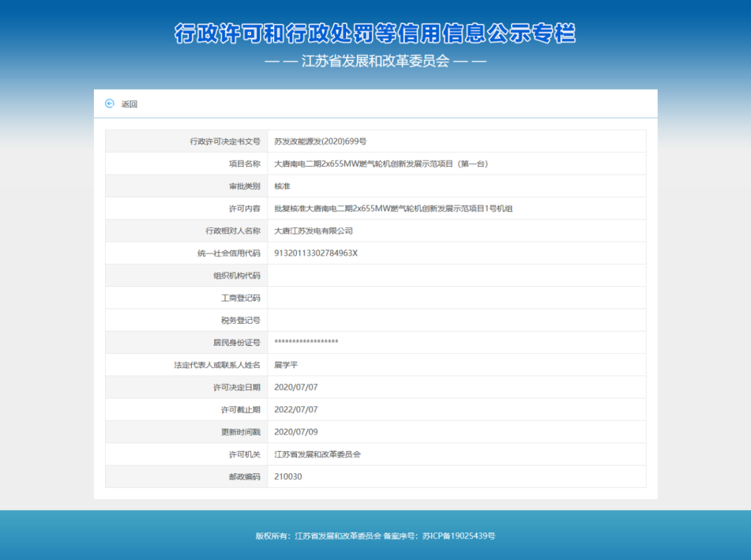Click the ICP record 苏ICP备19025439号
Screen dimensions: 751x560
tap(459, 536)
